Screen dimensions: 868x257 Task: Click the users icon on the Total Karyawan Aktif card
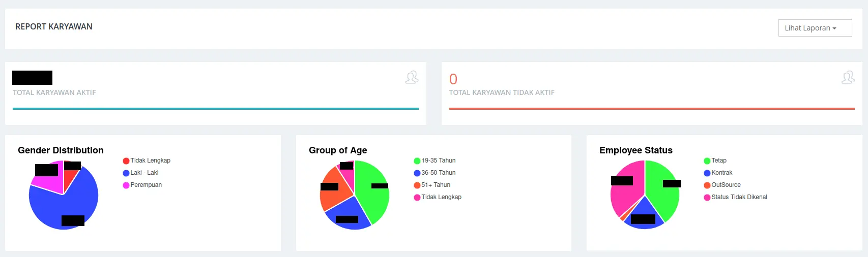(x=412, y=77)
